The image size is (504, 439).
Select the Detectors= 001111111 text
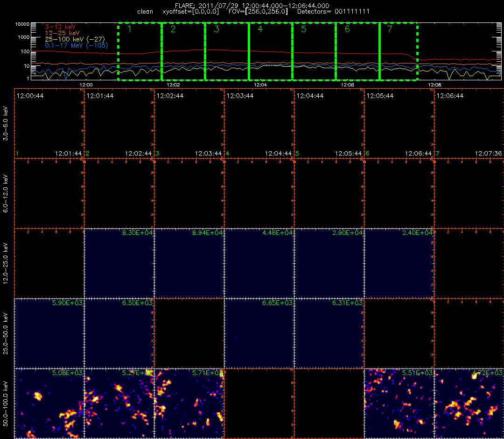click(333, 12)
